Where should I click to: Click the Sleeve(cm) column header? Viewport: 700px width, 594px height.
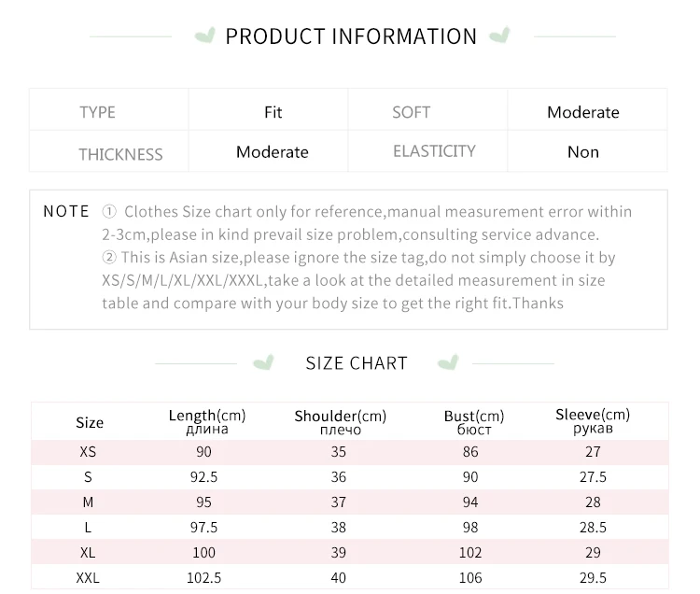point(593,420)
